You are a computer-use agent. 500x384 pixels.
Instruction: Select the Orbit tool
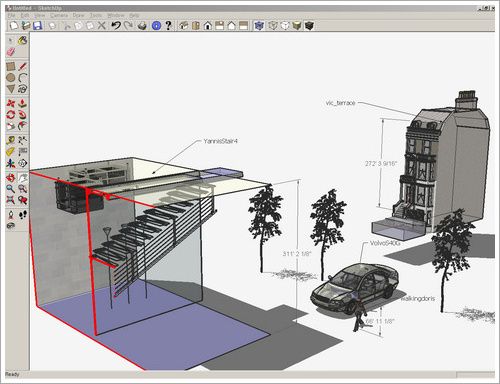(11, 177)
